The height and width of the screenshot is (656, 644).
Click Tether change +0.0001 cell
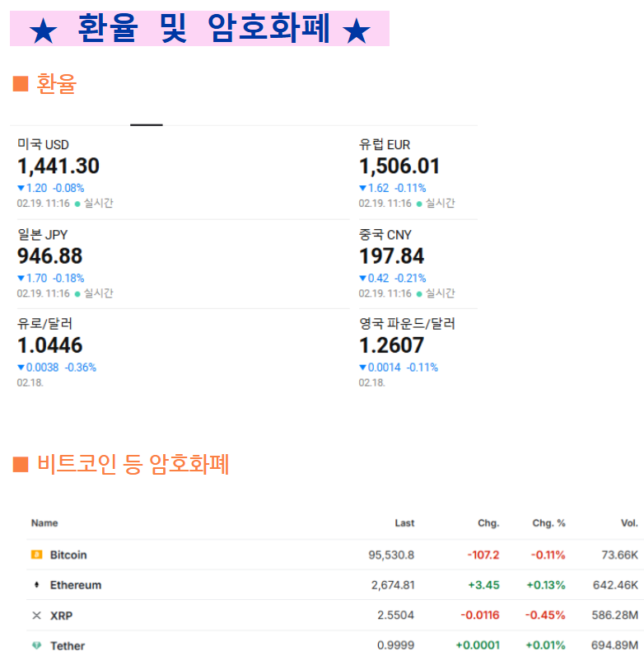click(478, 645)
